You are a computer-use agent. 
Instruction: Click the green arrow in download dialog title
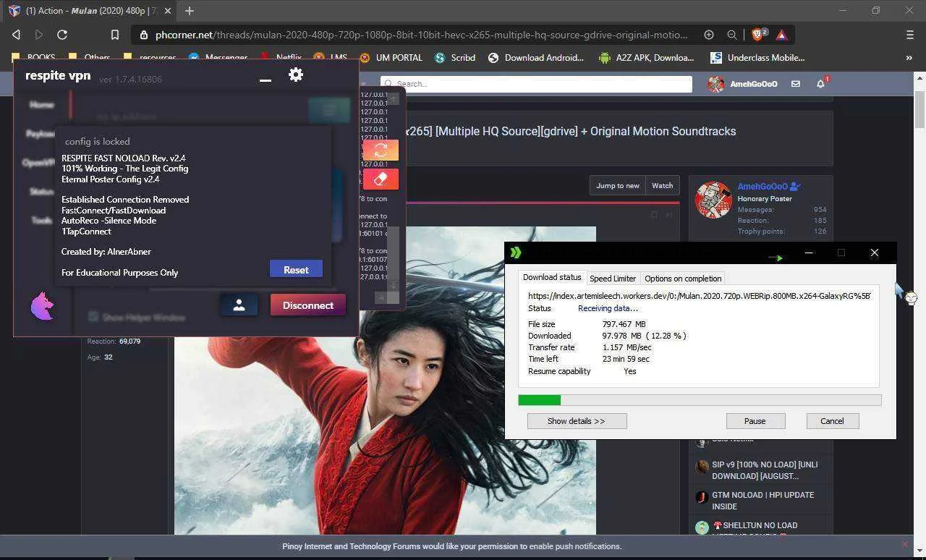point(776,258)
